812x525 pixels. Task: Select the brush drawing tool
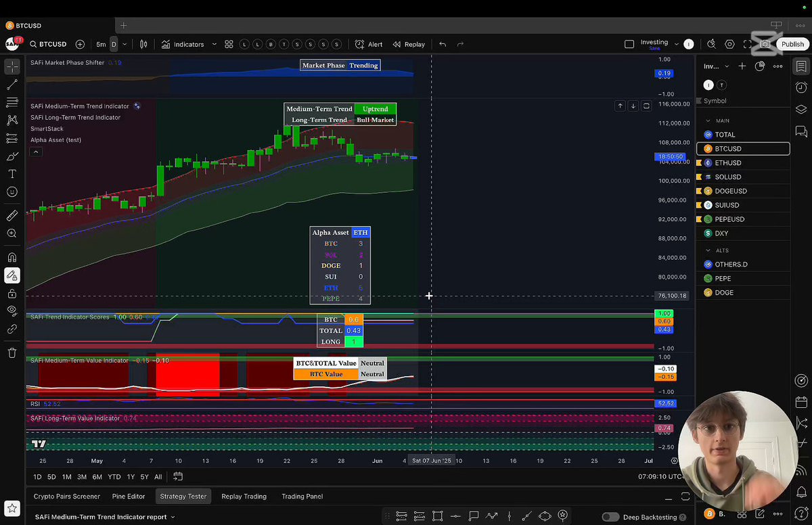click(12, 156)
